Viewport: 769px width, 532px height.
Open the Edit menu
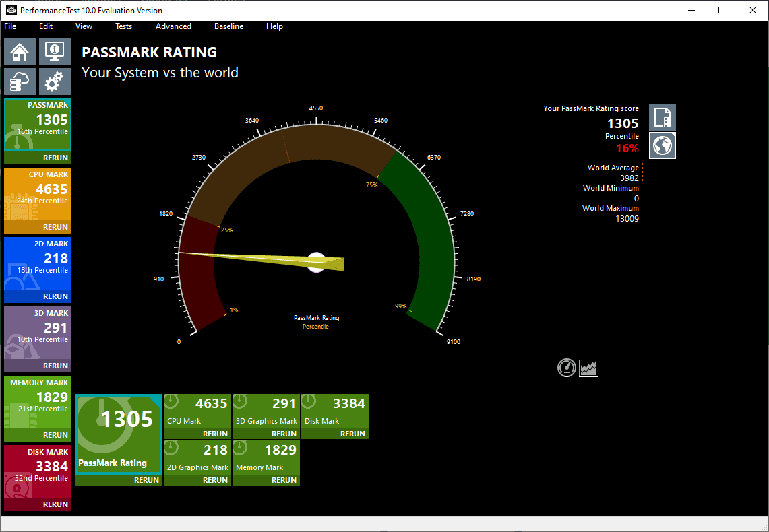point(46,26)
